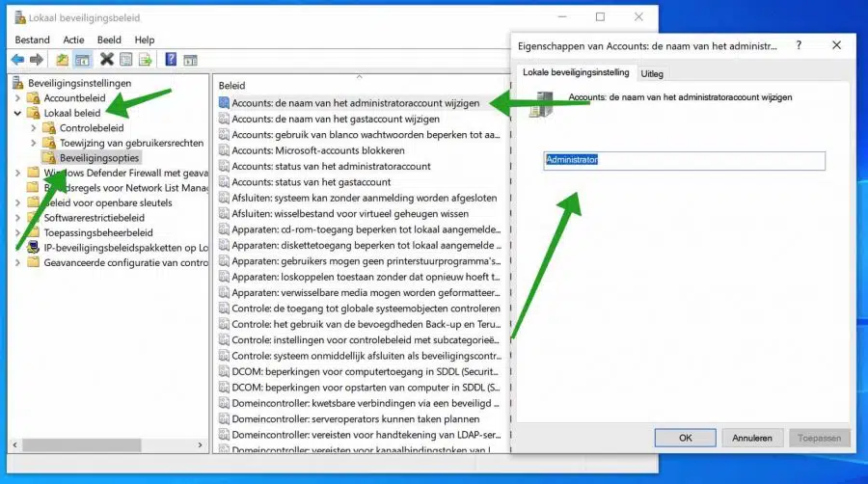This screenshot has height=484, width=868.
Task: Select Accounts: status van het administratoraccount
Action: 331,166
